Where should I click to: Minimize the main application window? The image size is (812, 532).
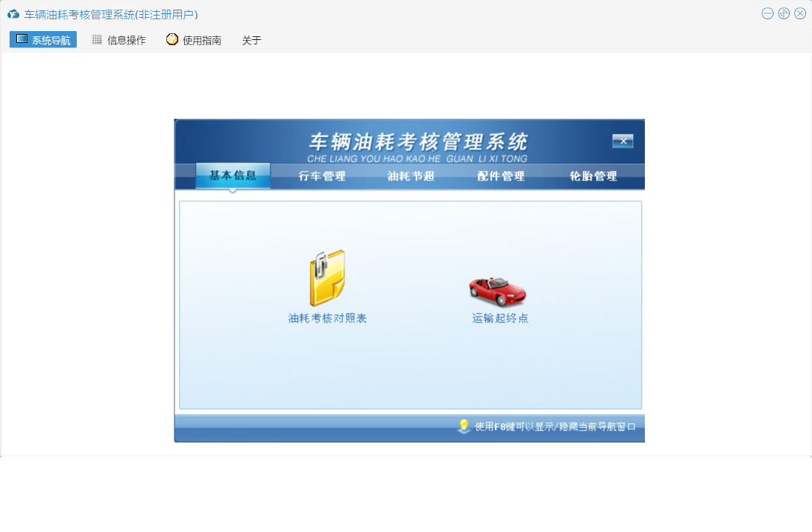click(x=768, y=13)
